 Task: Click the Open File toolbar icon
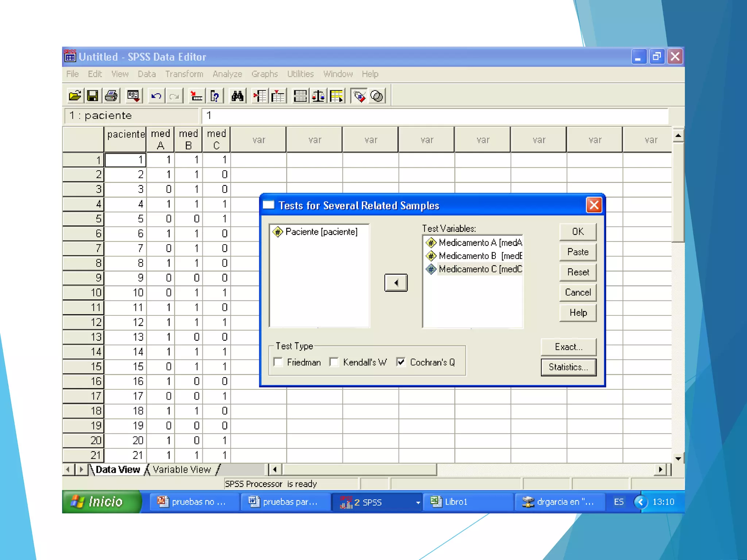pos(75,96)
